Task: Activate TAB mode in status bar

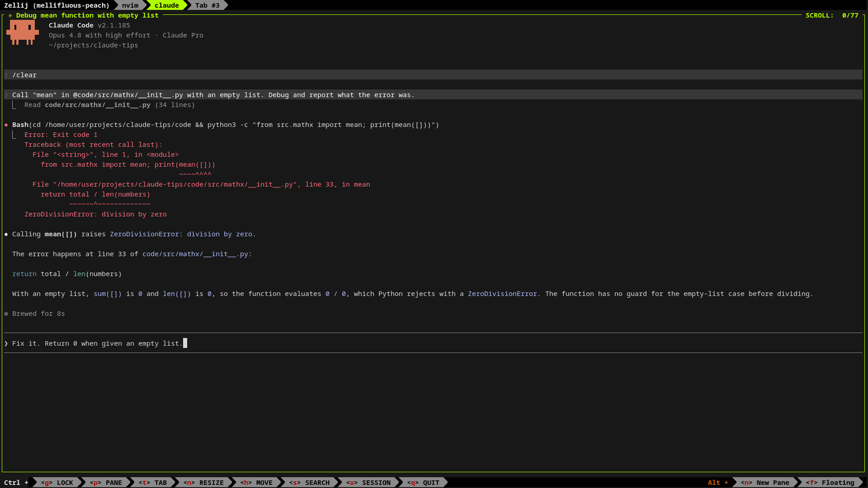Action: [x=153, y=482]
